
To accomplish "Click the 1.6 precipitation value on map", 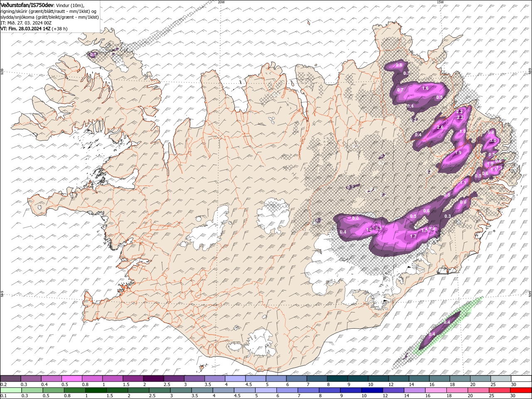I will [x=425, y=88].
